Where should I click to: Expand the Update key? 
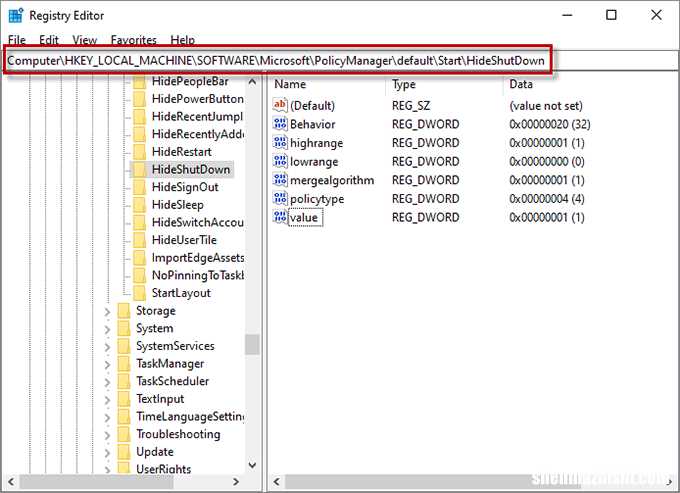coord(107,453)
